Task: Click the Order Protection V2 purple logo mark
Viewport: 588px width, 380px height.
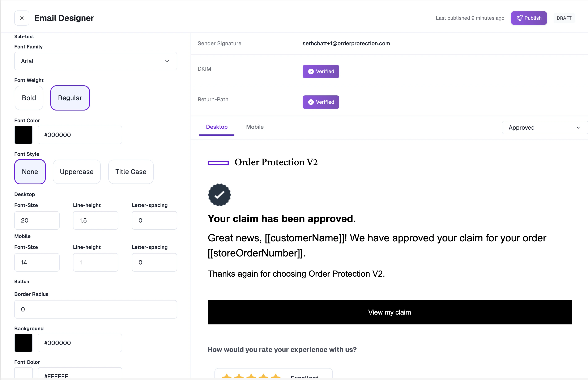Action: coord(218,163)
